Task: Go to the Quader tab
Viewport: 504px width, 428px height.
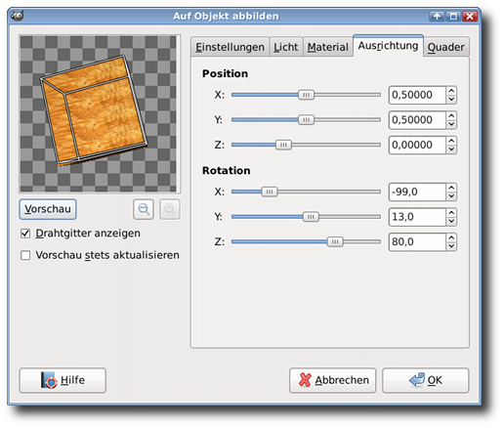Action: tap(446, 47)
